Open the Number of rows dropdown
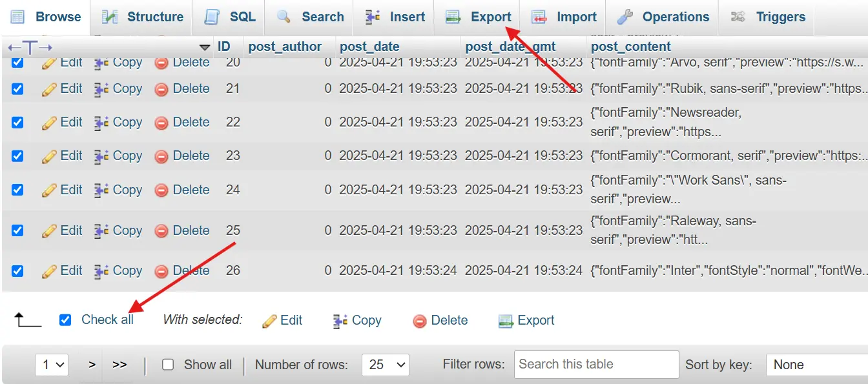The width and height of the screenshot is (868, 384). [x=385, y=365]
